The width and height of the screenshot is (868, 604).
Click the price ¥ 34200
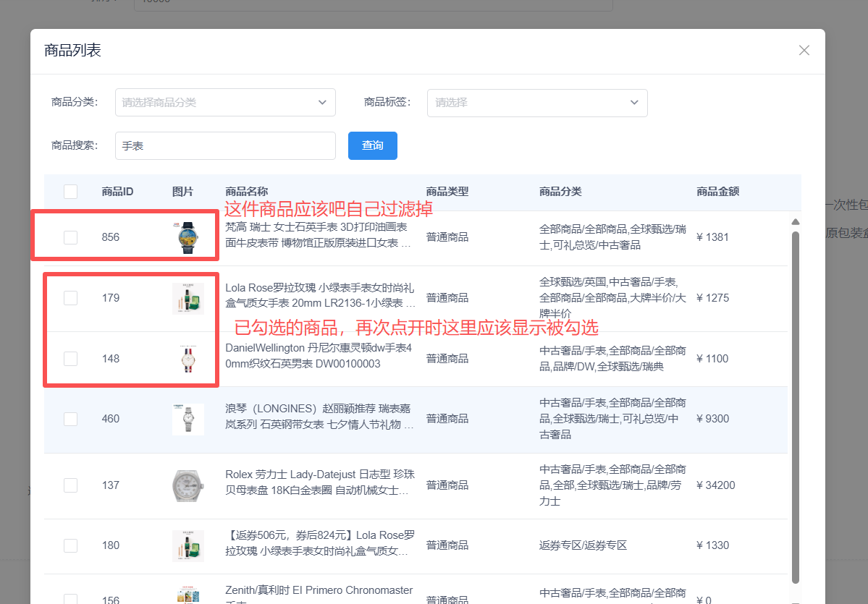click(716, 485)
